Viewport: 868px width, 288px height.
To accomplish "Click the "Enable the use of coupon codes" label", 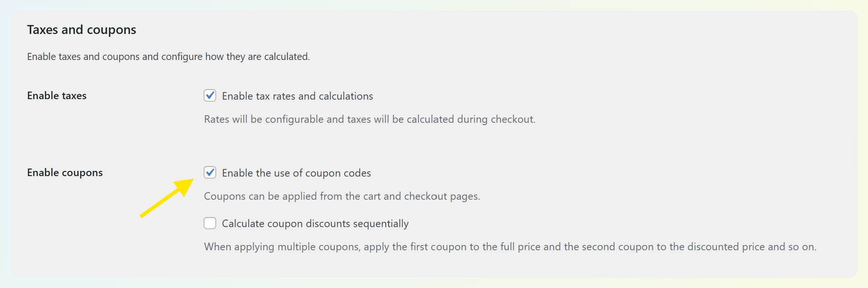I will point(296,173).
